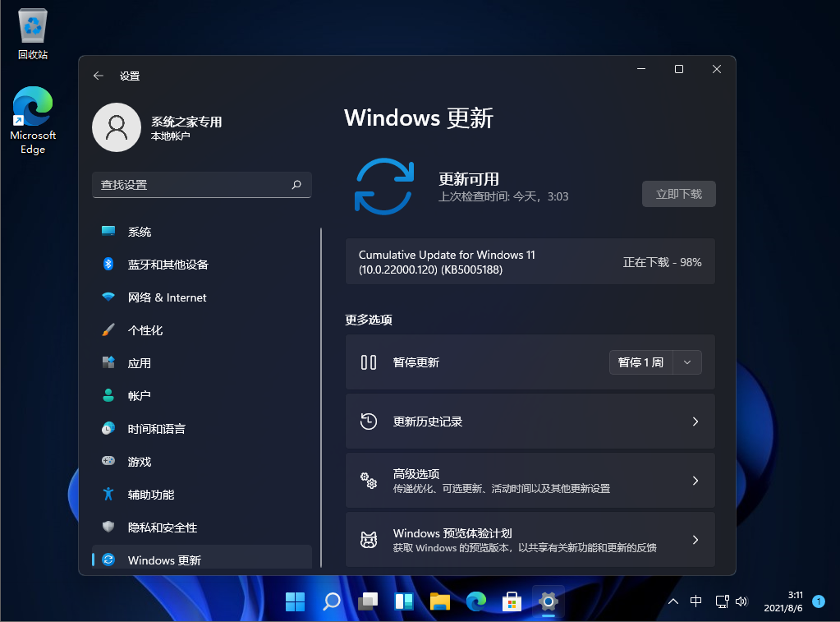The image size is (840, 622).
Task: Click the KB5005188 download progress entry
Action: pos(530,261)
